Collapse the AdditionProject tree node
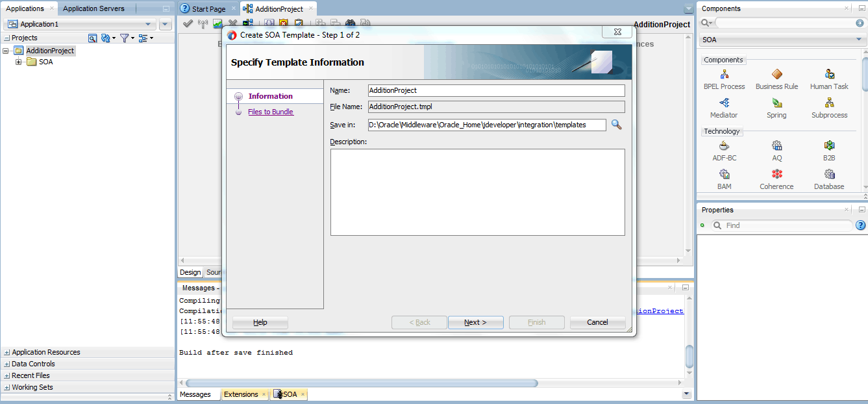The width and height of the screenshot is (868, 404). tap(6, 51)
